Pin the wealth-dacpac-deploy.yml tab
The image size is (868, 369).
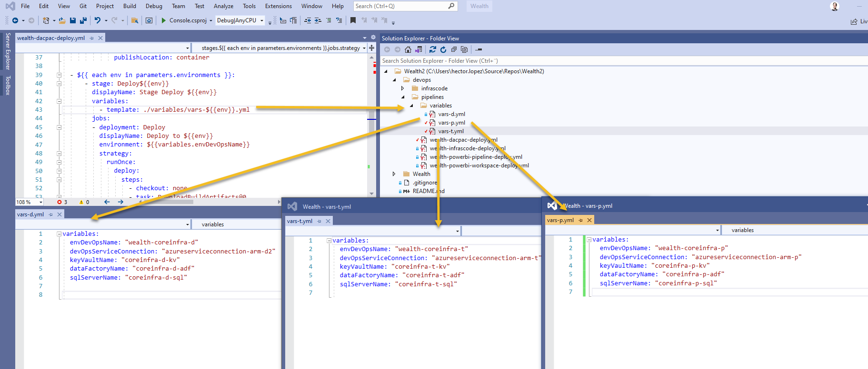coord(91,38)
